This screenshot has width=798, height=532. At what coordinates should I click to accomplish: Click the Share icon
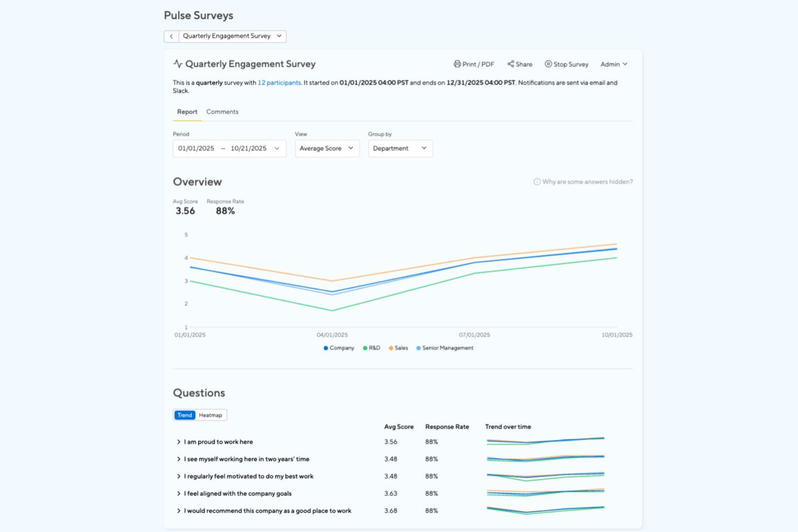click(510, 64)
